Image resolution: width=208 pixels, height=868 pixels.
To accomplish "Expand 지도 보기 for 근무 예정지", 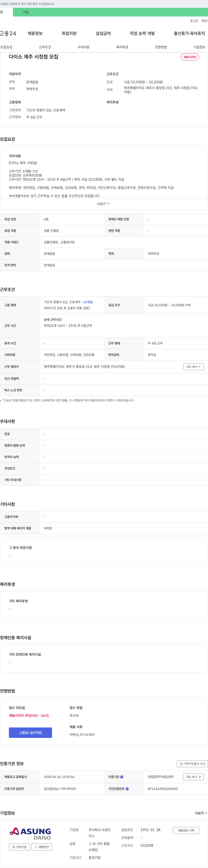I will (x=193, y=367).
